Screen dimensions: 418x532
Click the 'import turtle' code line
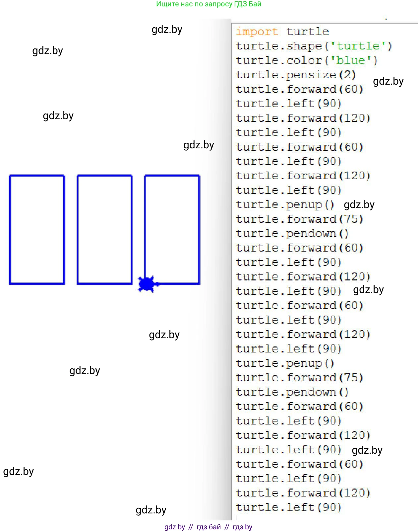[x=282, y=32]
